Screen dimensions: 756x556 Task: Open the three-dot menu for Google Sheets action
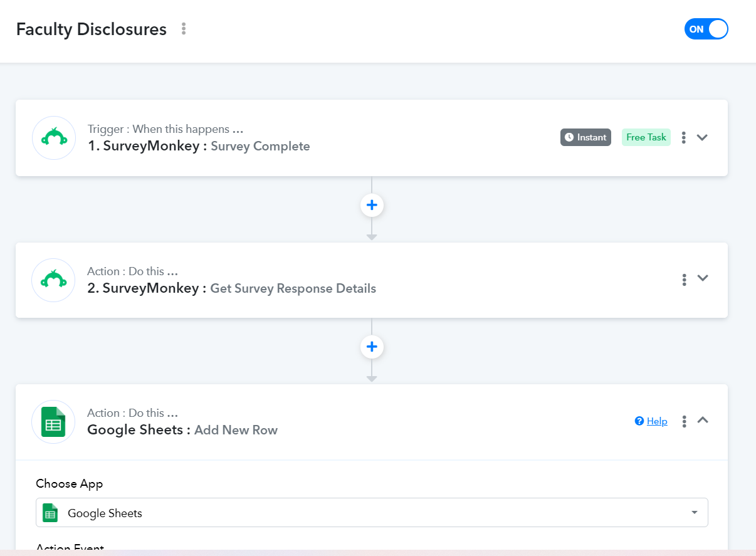684,421
